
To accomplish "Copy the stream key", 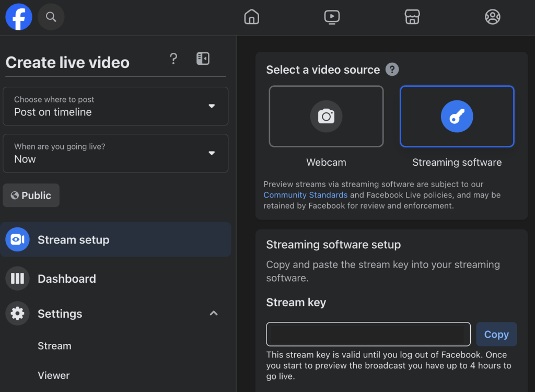I will 496,334.
